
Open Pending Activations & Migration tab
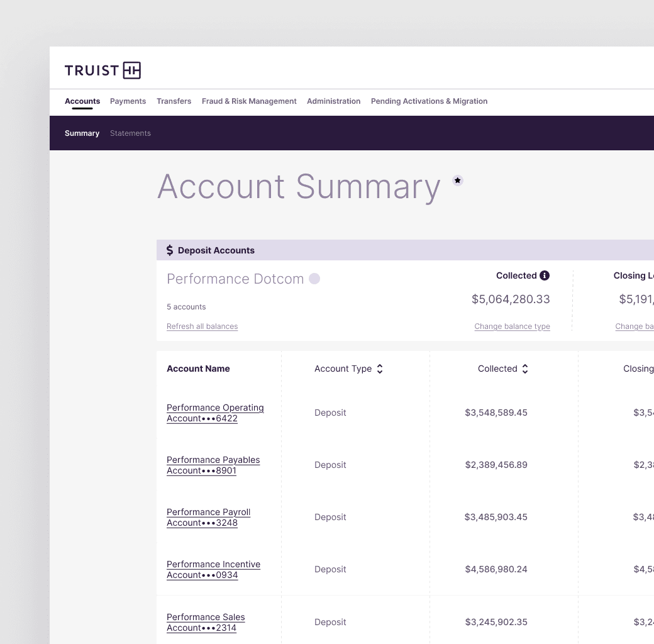[x=429, y=101]
